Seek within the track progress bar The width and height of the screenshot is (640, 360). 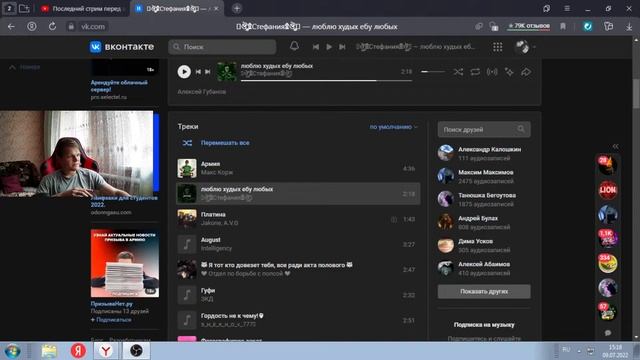click(x=326, y=80)
